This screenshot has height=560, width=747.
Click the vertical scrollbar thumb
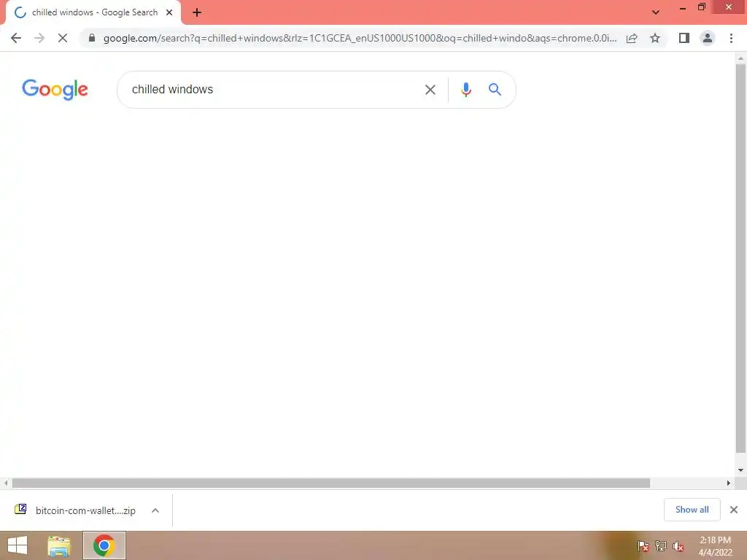coord(740,259)
